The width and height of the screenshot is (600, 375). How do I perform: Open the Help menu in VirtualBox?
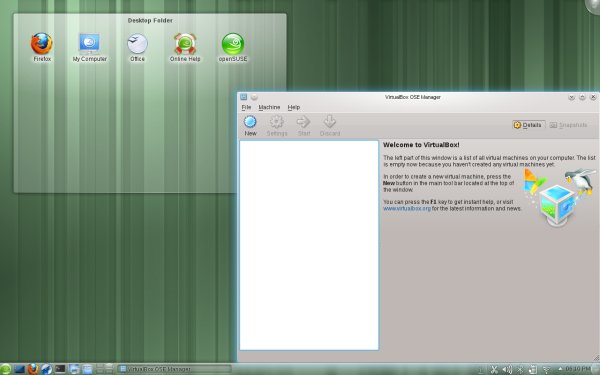(293, 107)
